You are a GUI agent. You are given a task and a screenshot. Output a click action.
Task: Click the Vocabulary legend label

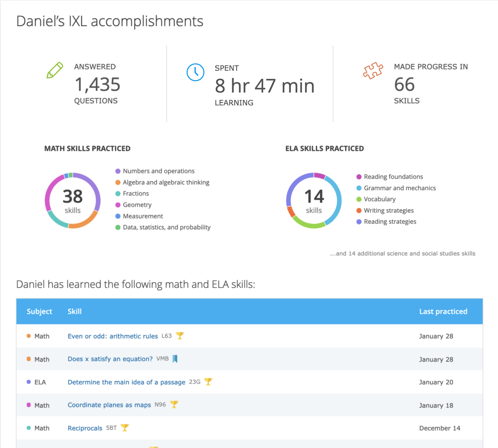[380, 199]
